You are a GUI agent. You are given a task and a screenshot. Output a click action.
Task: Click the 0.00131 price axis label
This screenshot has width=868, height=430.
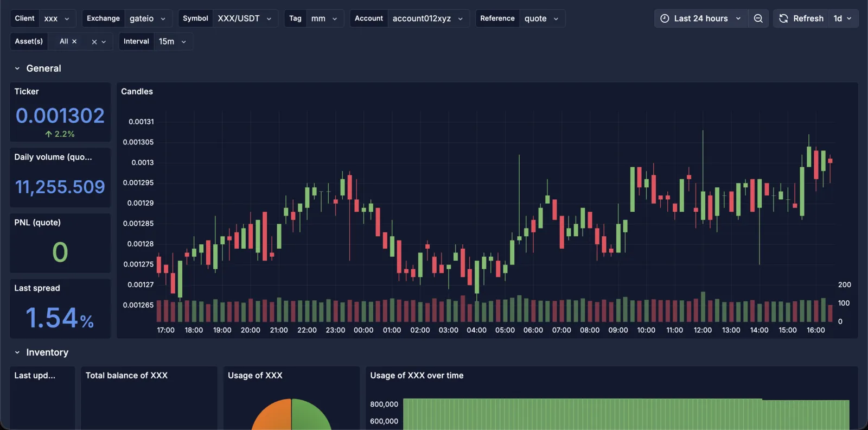tap(141, 122)
